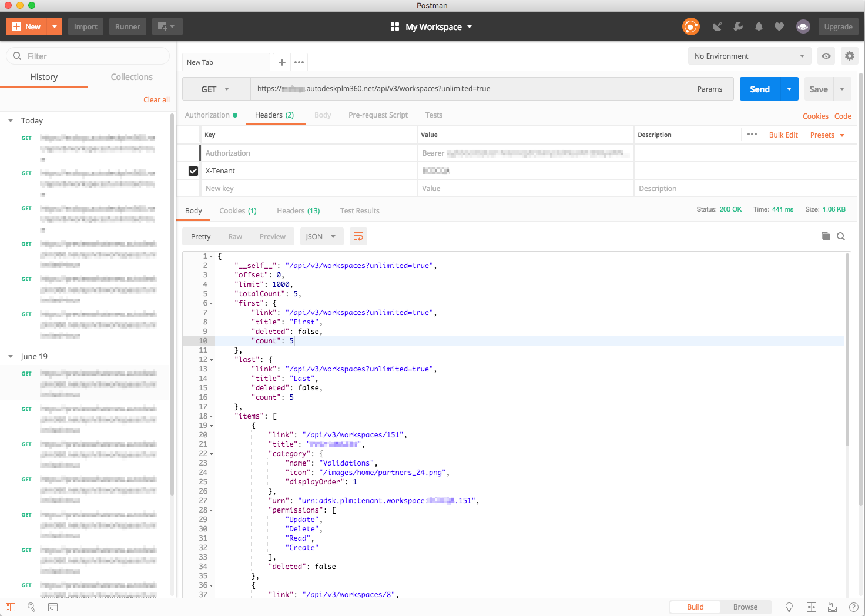Open the New button dropdown arrow
Viewport: 865px width, 616px height.
coord(55,26)
